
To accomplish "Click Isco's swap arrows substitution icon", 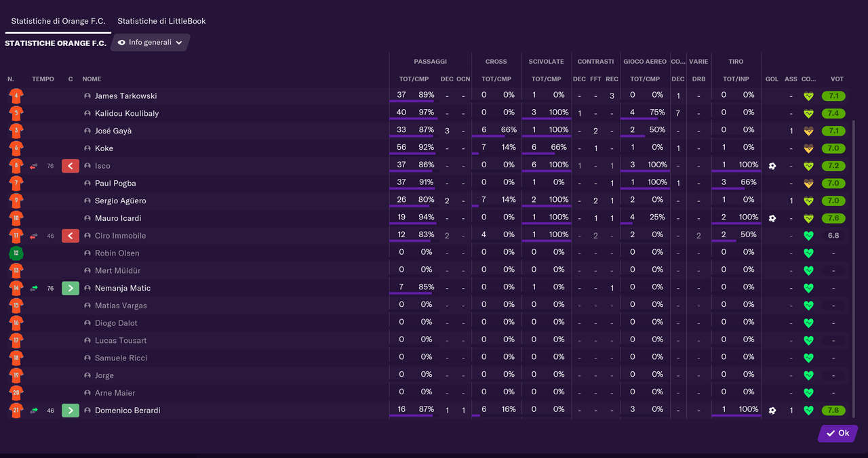I will 34,166.
